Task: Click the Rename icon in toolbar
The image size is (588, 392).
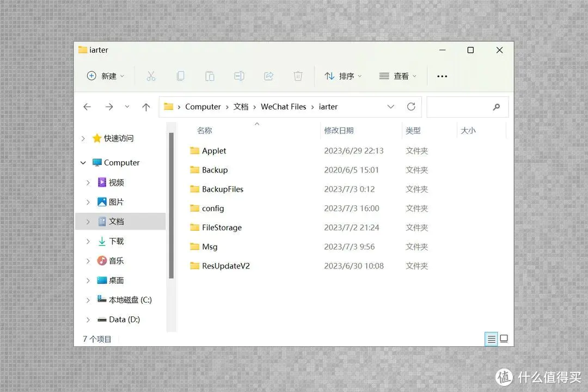Action: click(x=239, y=76)
